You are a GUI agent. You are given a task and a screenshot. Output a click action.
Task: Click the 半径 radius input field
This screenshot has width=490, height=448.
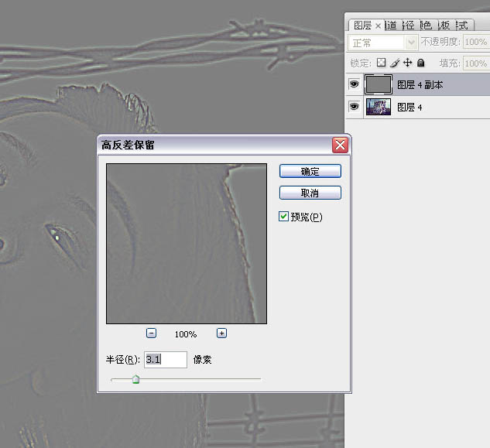[165, 360]
